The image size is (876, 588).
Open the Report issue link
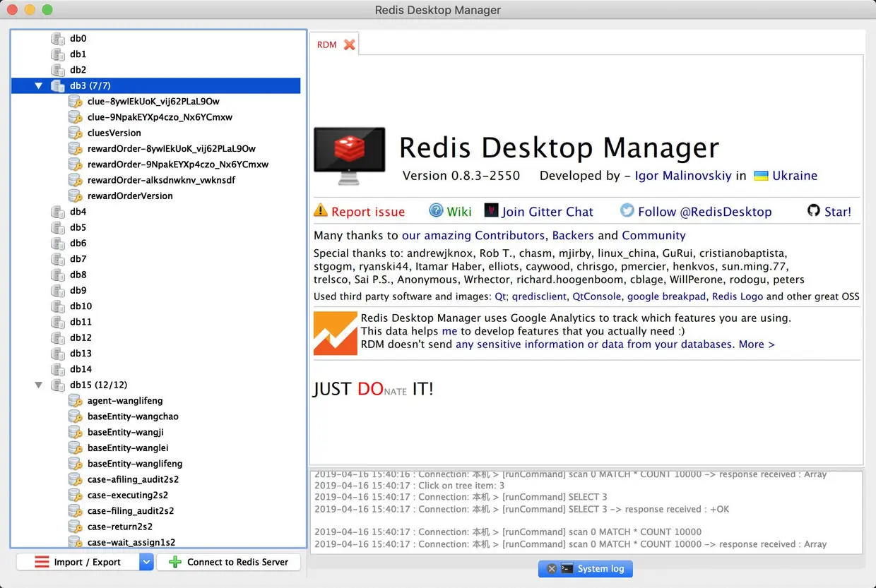coord(368,212)
